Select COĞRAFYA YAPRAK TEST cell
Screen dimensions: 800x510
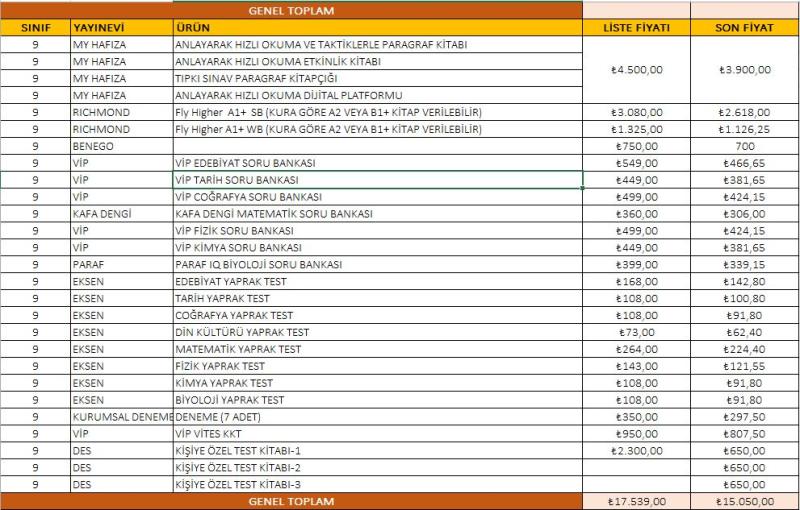(x=378, y=315)
